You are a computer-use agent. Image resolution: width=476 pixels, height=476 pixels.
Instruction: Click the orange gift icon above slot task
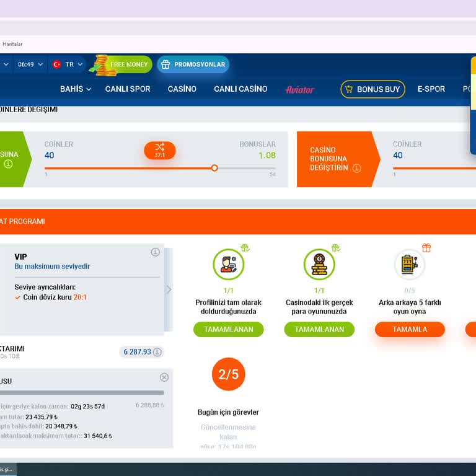click(x=426, y=248)
